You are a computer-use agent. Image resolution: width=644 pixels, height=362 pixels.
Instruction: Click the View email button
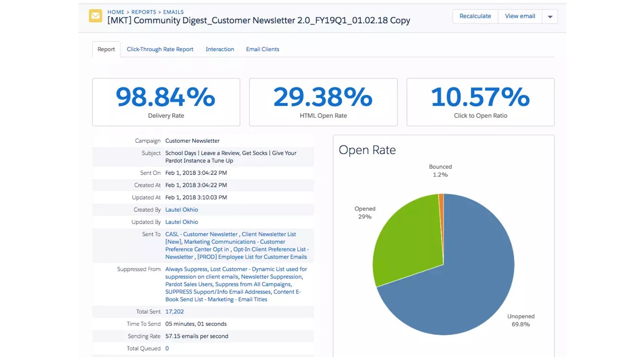pyautogui.click(x=520, y=16)
